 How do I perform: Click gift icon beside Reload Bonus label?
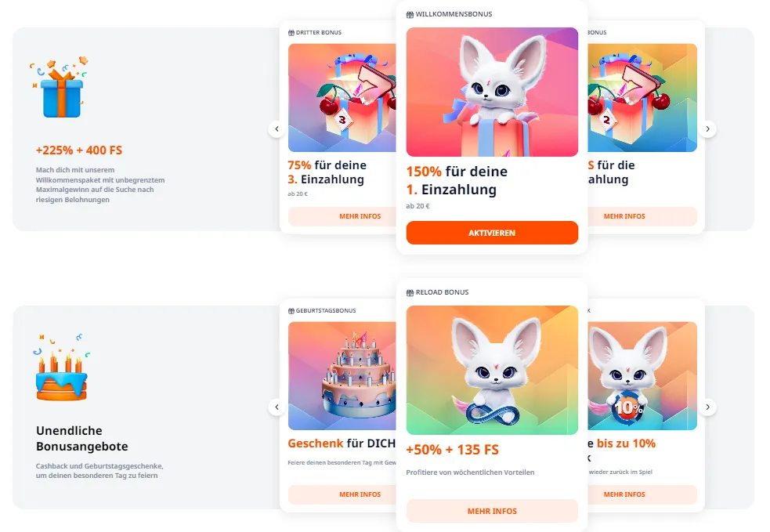(x=410, y=293)
